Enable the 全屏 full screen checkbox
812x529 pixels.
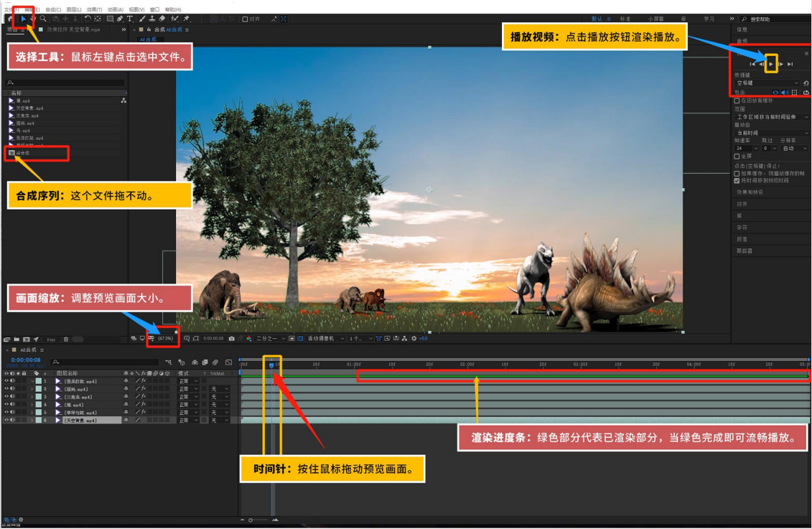[x=737, y=156]
